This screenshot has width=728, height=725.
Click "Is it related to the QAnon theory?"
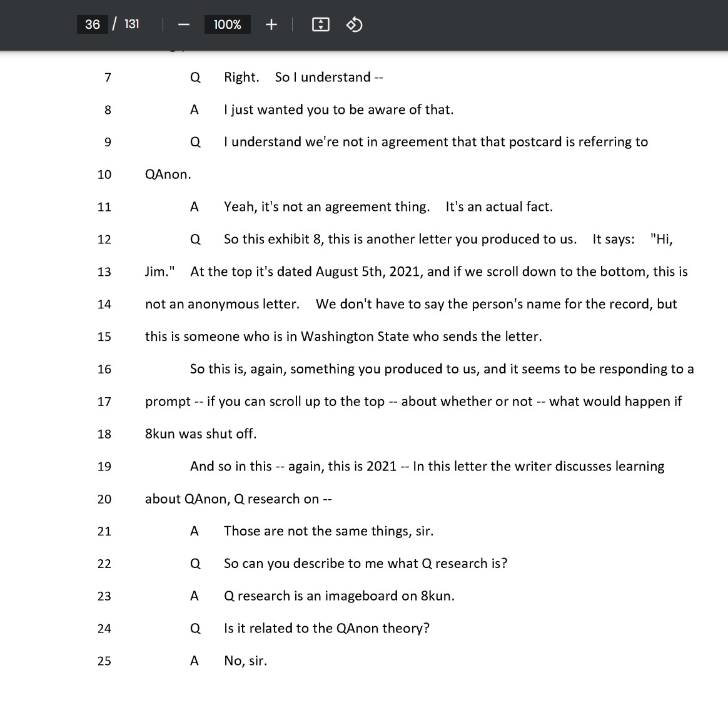(327, 629)
